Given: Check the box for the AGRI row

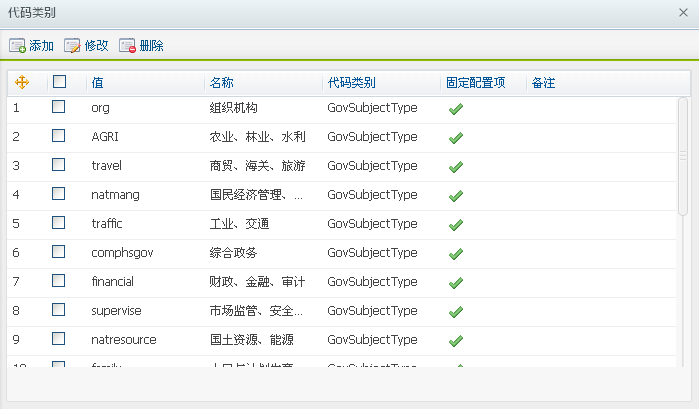Looking at the screenshot, I should click(x=59, y=136).
